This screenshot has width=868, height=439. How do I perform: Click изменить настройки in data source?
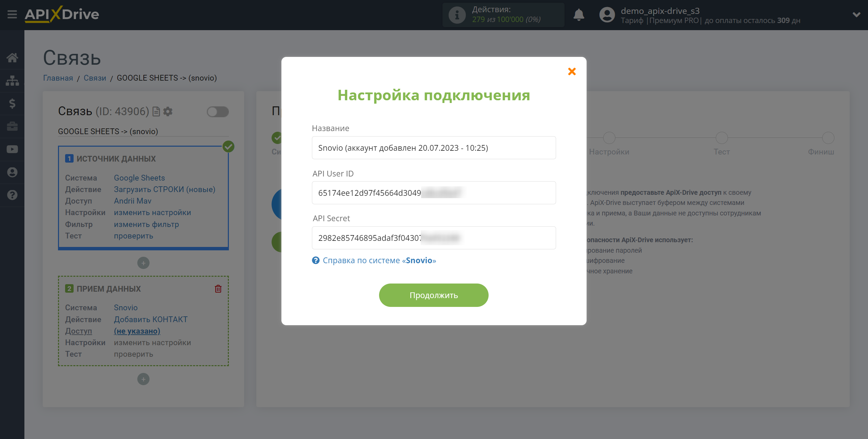152,212
